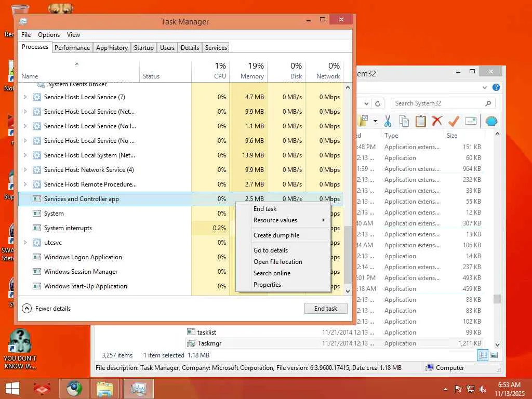This screenshot has width=532, height=399.
Task: Open the YOU DON'T KNOW JA... desktop shortcut
Action: point(20,350)
